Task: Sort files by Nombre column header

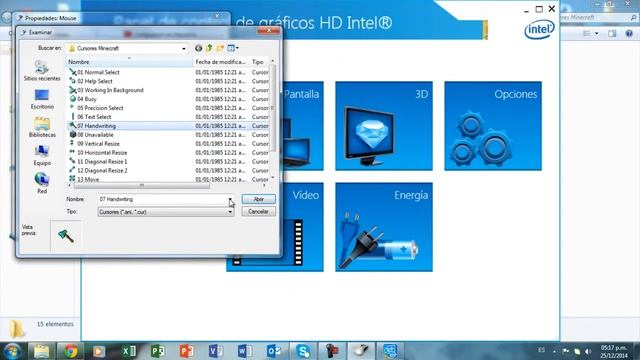Action: [129, 62]
